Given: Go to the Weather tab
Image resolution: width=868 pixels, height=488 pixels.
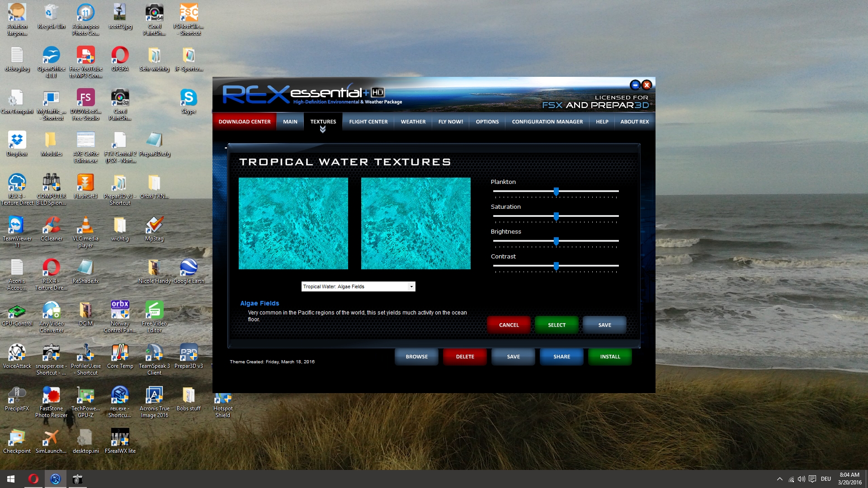Looking at the screenshot, I should point(413,122).
